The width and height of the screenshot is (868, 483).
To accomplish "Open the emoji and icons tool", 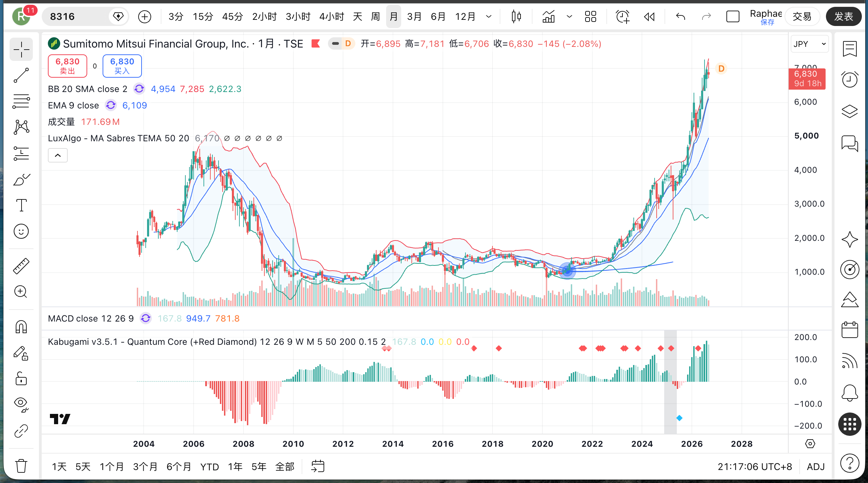I will pyautogui.click(x=21, y=232).
